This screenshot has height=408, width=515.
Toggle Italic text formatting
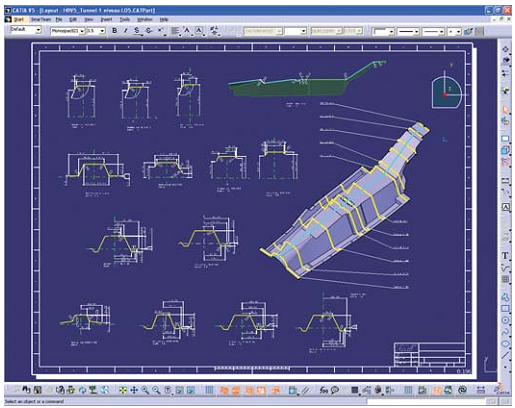click(125, 31)
